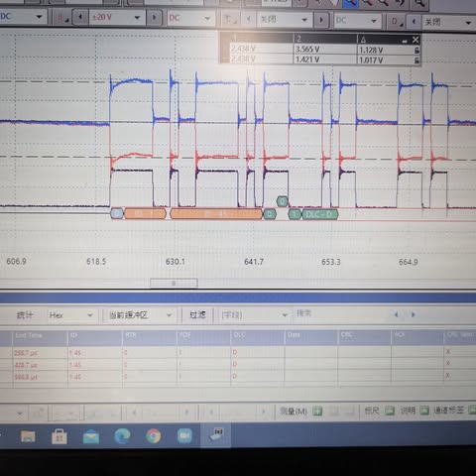The image size is (476, 476).
Task: Minimize the ruler measurement legend
Action: (405, 41)
